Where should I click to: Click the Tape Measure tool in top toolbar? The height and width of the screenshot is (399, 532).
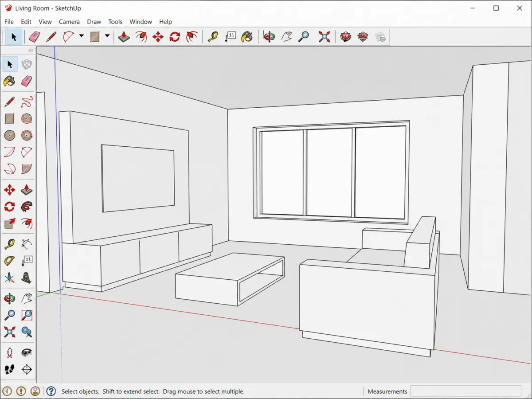(x=213, y=37)
